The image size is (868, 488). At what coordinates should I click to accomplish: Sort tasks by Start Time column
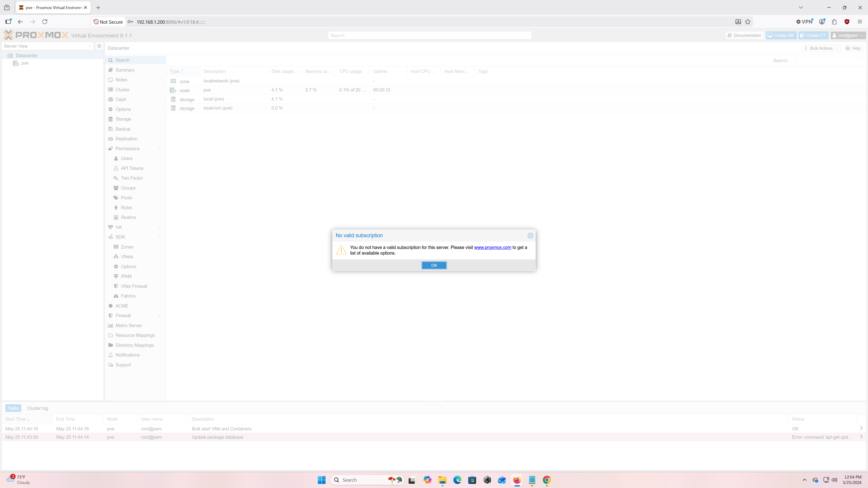click(27, 419)
